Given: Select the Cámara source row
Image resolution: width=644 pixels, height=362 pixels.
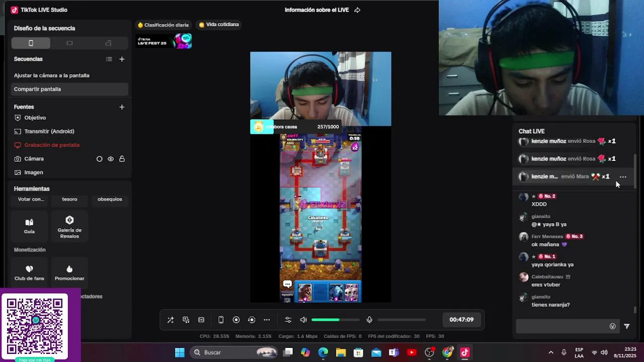Looking at the screenshot, I should click(69, 159).
